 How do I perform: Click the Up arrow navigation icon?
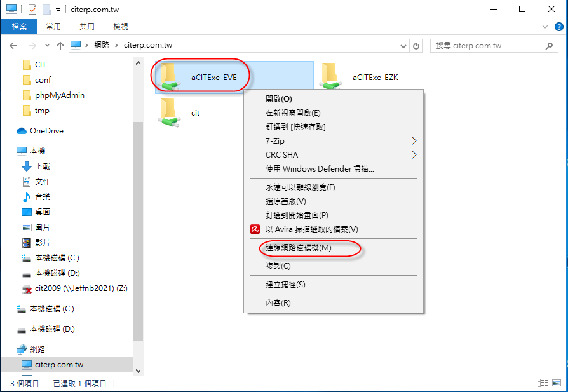pos(60,46)
